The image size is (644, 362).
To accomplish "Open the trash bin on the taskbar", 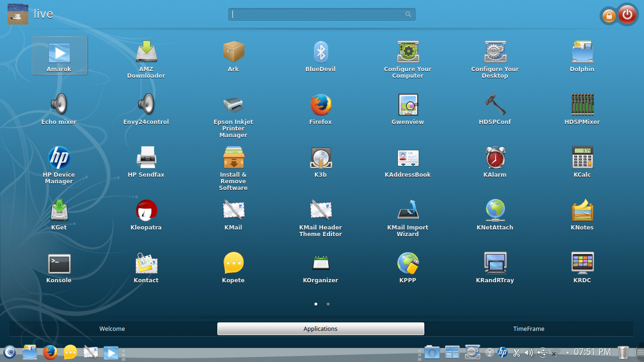I will (x=623, y=352).
